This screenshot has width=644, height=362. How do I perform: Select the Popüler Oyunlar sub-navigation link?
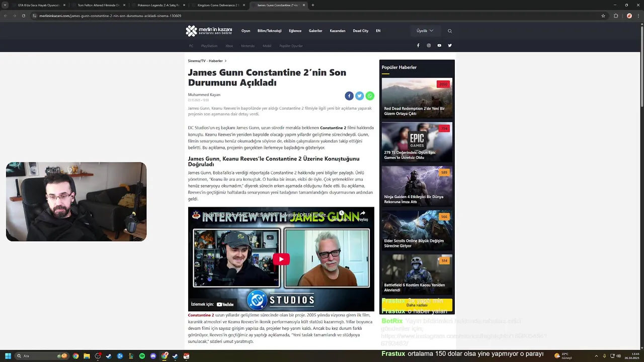pos(291,46)
